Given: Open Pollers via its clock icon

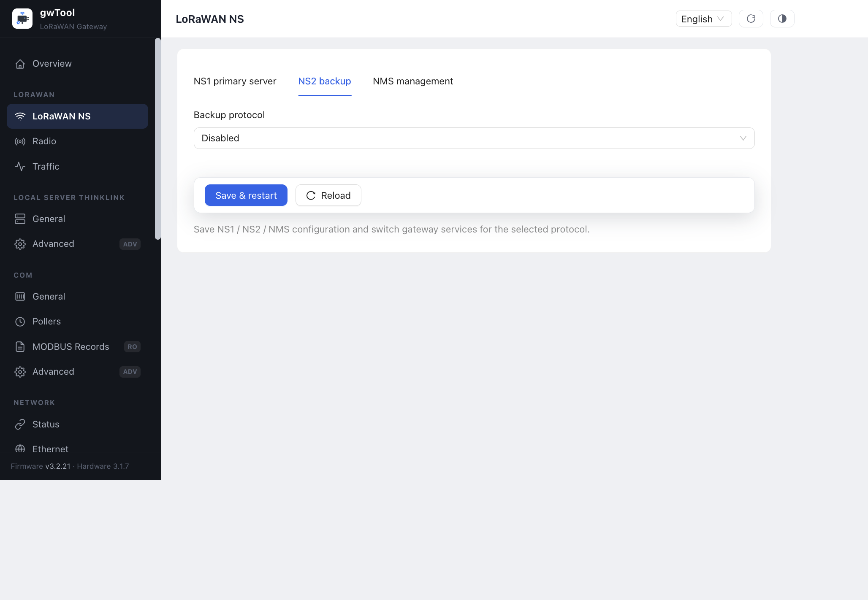Looking at the screenshot, I should [x=20, y=322].
